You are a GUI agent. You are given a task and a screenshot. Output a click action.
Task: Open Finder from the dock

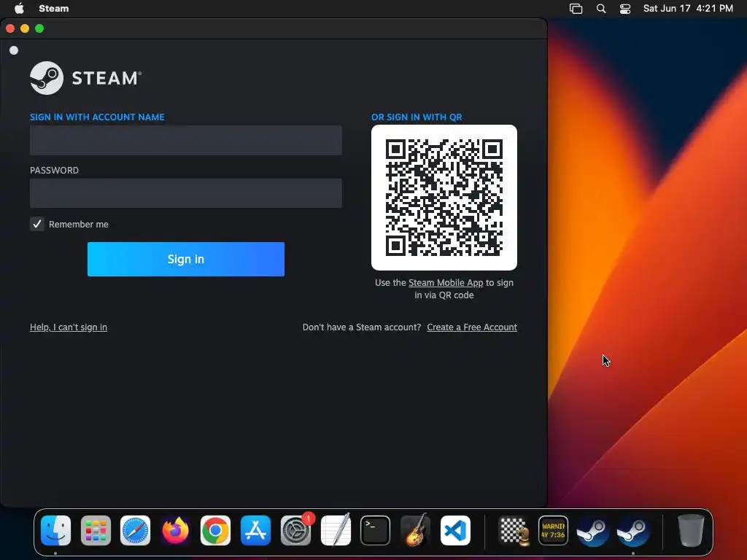point(55,531)
